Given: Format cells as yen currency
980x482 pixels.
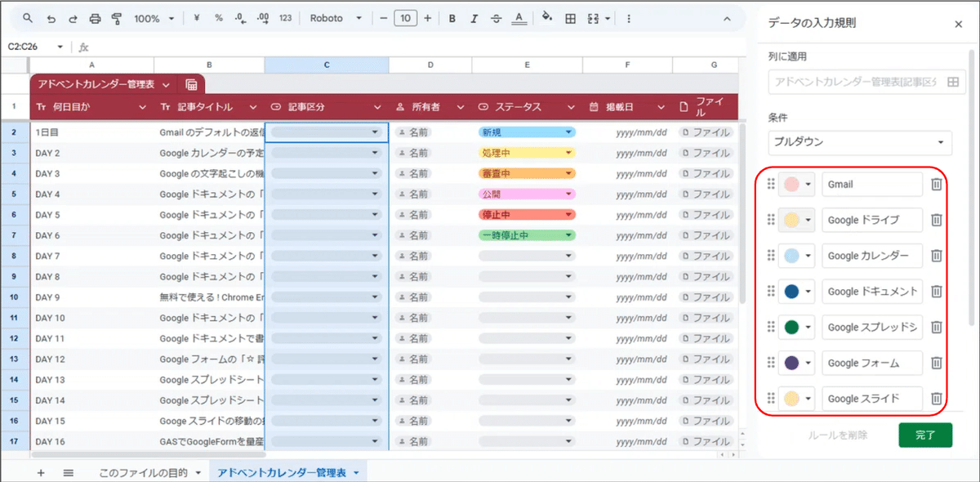Looking at the screenshot, I should (198, 18).
